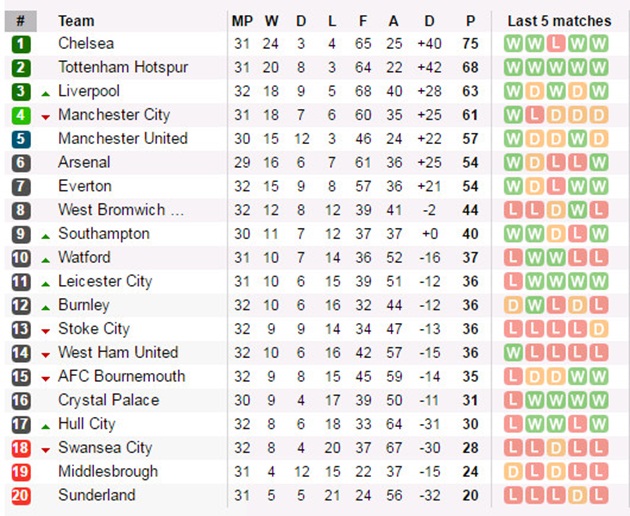This screenshot has height=516, width=630.
Task: Click Chelsea's red L result in last 5 matches
Action: coord(556,44)
